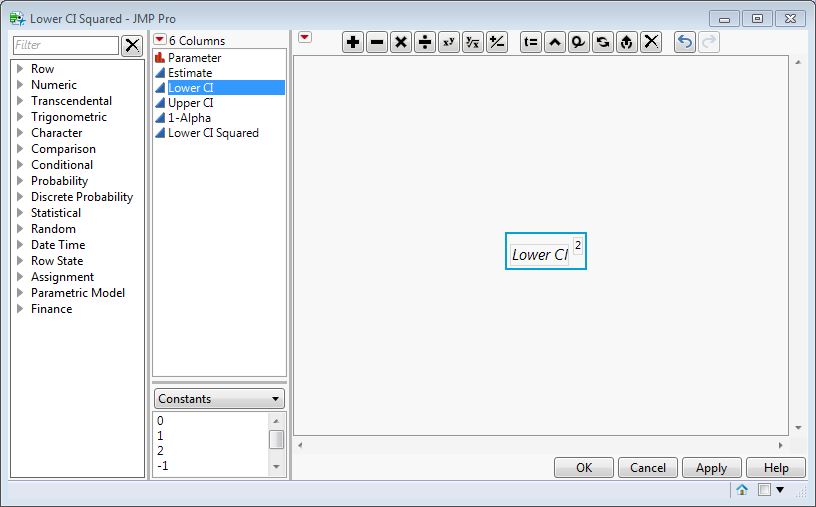This screenshot has width=816, height=507.
Task: Open the Constants dropdown list
Action: pos(219,399)
